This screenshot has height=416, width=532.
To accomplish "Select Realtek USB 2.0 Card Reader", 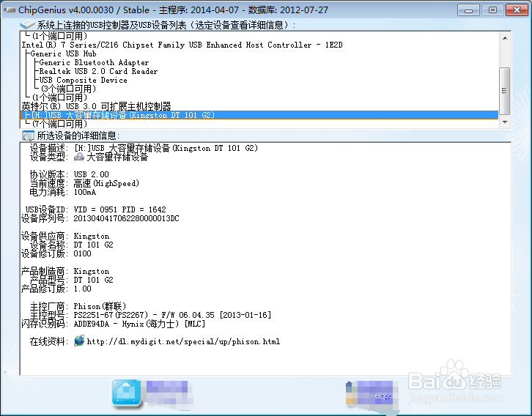I will 98,71.
